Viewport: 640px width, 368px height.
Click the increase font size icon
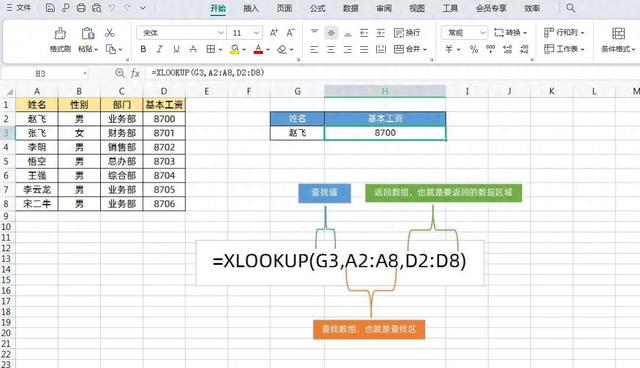274,33
